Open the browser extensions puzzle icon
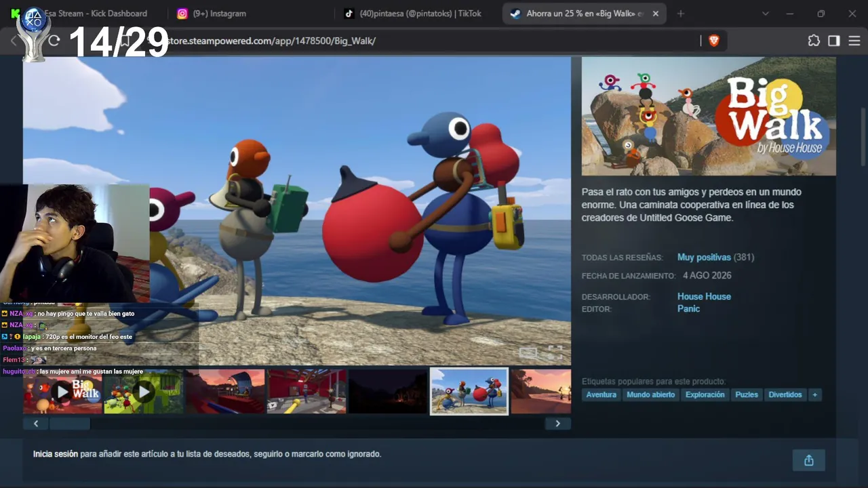868x488 pixels. coord(814,41)
